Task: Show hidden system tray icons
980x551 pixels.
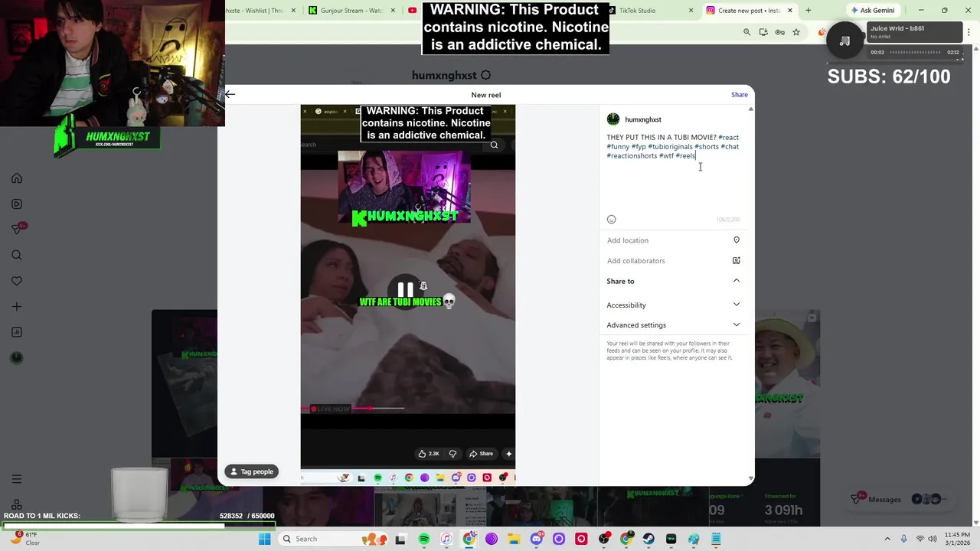Action: point(887,539)
